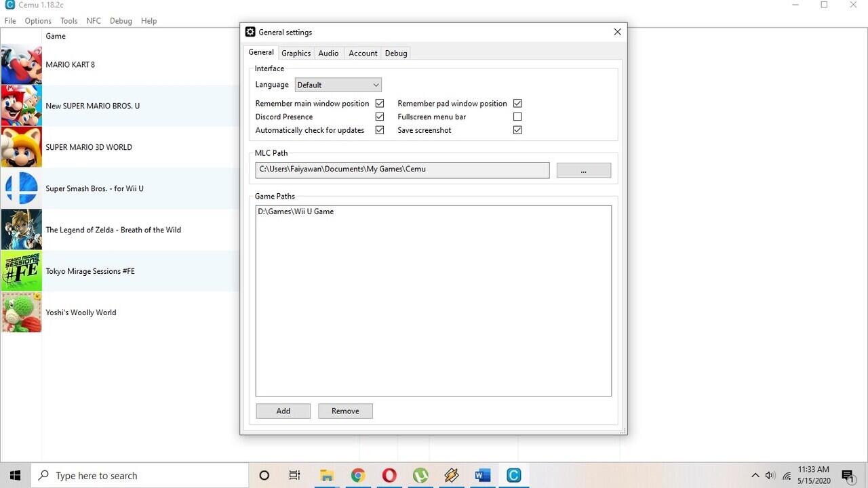Open Cortana circle in taskbar

pyautogui.click(x=264, y=475)
